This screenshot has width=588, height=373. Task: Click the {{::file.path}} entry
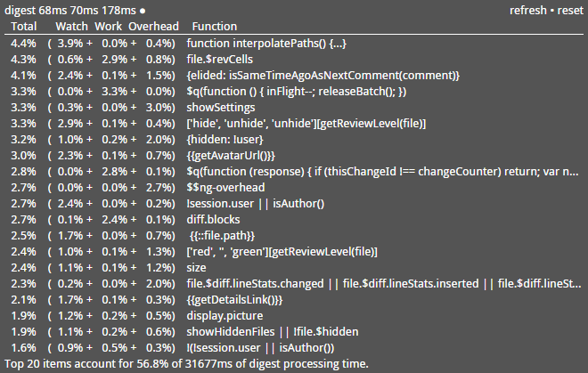tap(222, 236)
